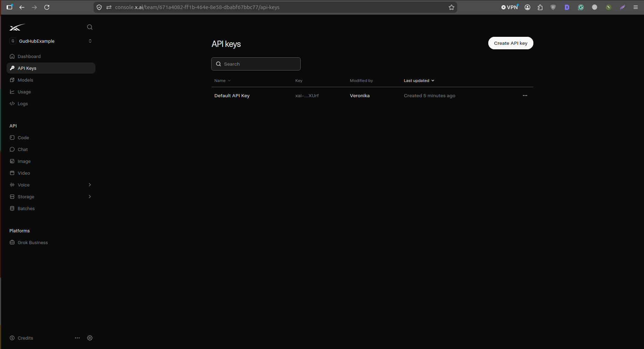Image resolution: width=644 pixels, height=349 pixels.
Task: Open Grammarly extension icon in toolbar
Action: point(581,7)
